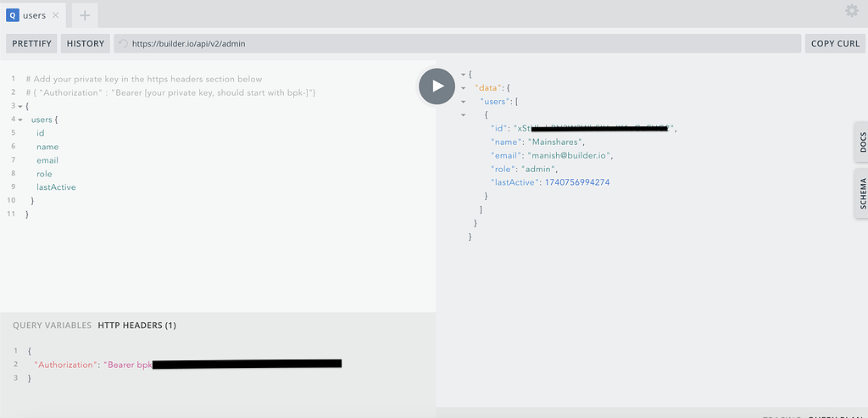Click the "Authorization" header key
This screenshot has width=868, height=418.
65,365
